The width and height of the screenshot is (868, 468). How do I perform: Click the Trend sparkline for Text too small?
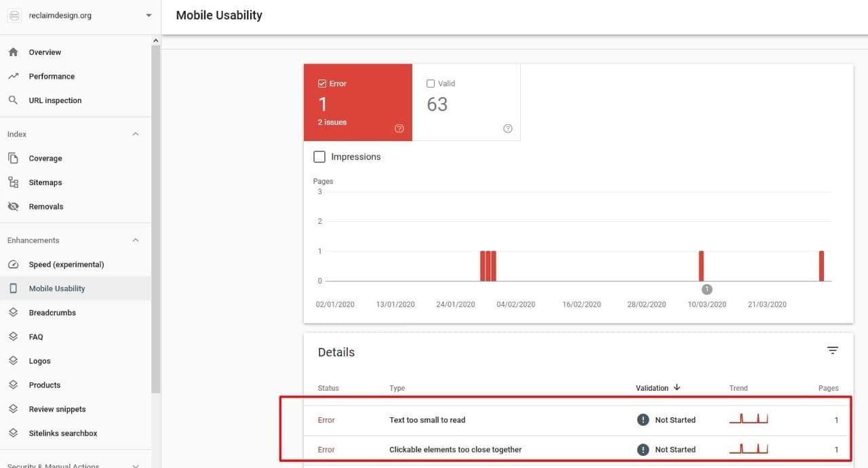(x=749, y=418)
